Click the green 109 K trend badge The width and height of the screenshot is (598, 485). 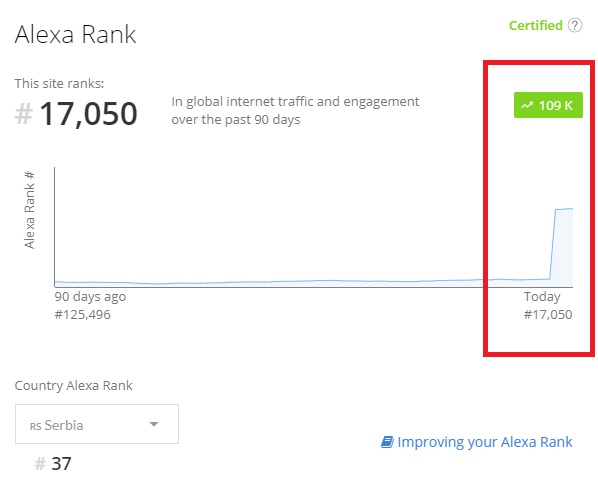548,105
